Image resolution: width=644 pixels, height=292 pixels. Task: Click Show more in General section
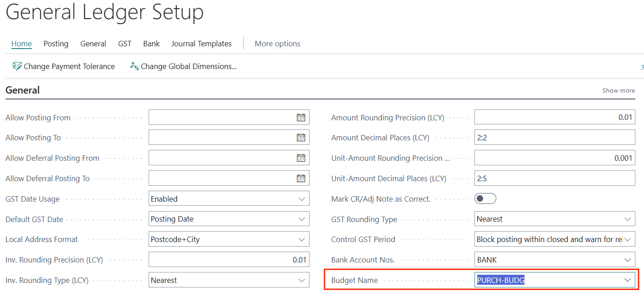(619, 90)
